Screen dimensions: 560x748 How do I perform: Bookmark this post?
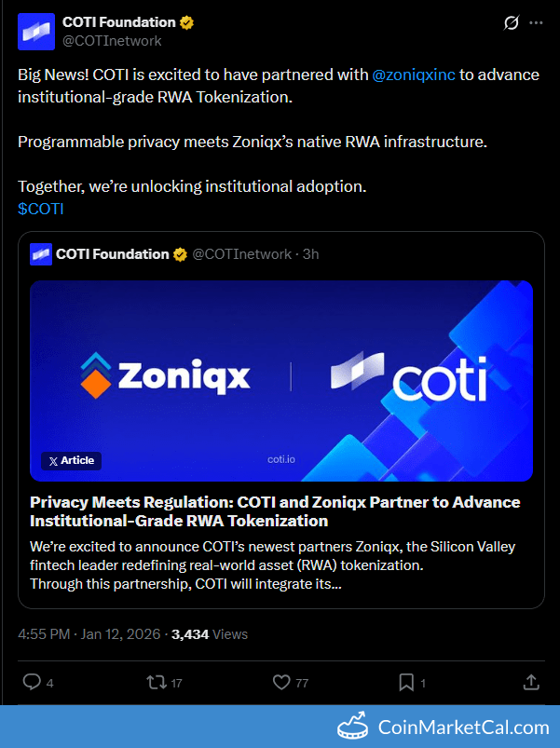tap(406, 682)
